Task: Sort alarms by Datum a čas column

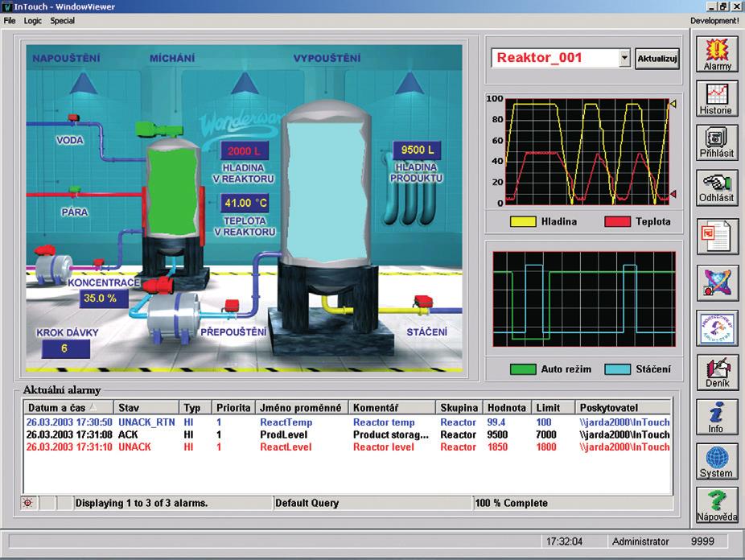Action: click(68, 408)
